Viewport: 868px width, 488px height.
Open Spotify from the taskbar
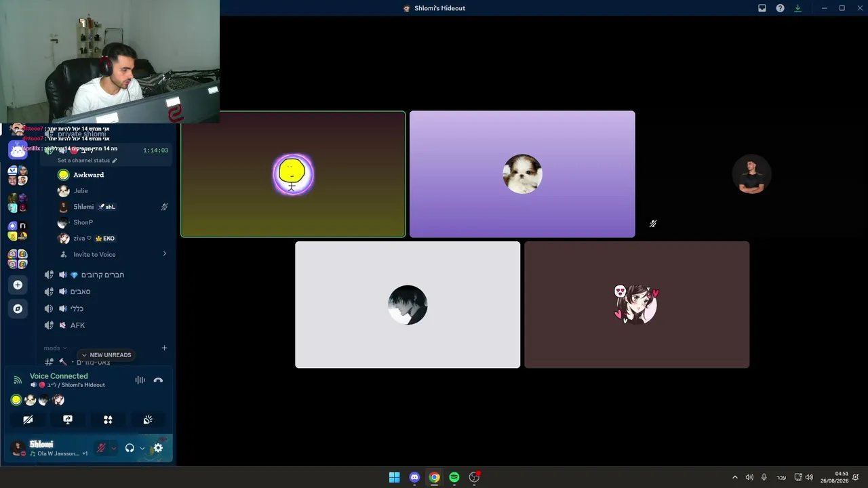(454, 477)
